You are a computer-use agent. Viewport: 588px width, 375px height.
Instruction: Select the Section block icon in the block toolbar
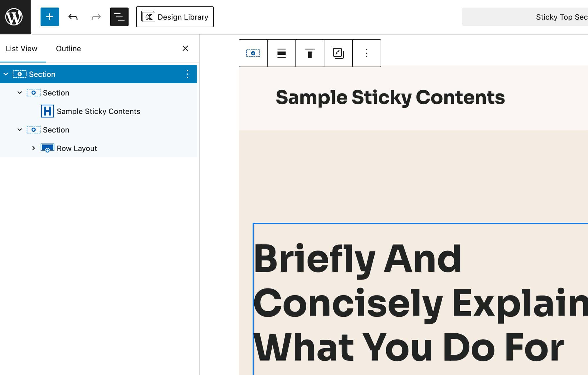[x=253, y=53]
